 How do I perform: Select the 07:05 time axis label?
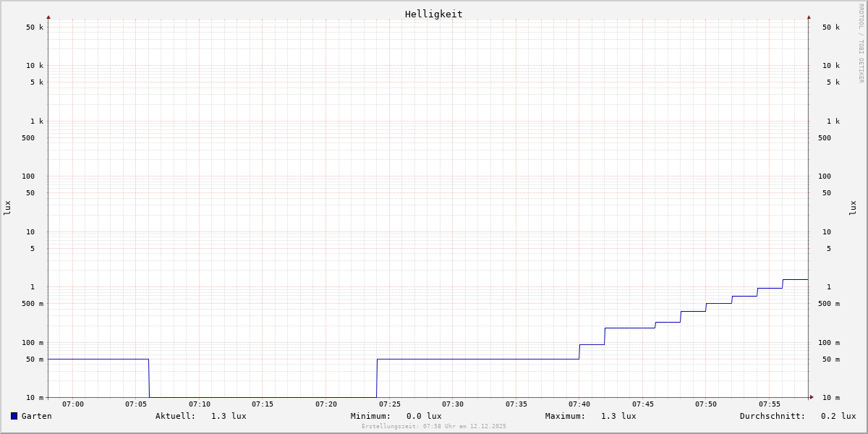point(136,404)
